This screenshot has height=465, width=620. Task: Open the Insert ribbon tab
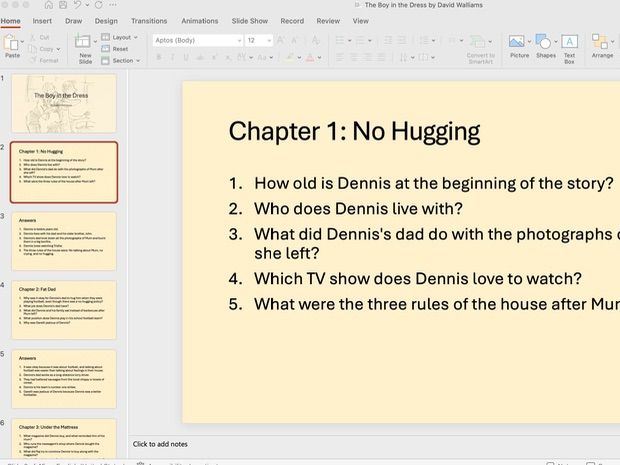[42, 21]
